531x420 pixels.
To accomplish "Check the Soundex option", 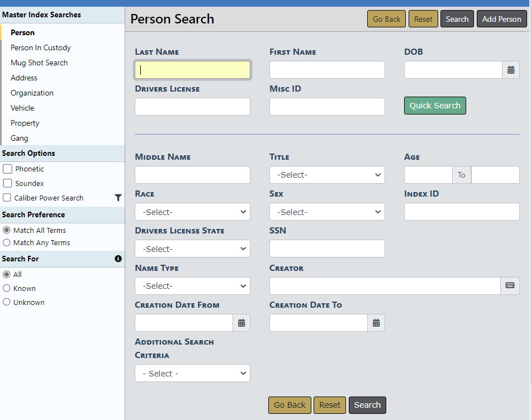I will pyautogui.click(x=7, y=183).
